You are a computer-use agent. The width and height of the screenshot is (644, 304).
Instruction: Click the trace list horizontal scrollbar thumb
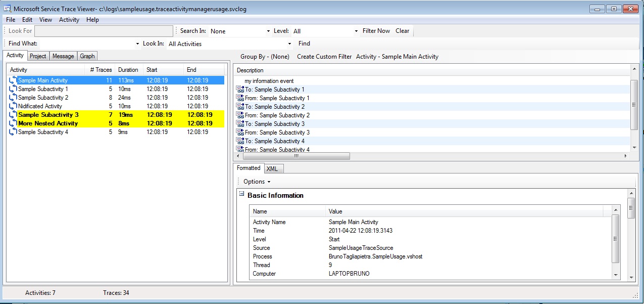[296, 156]
